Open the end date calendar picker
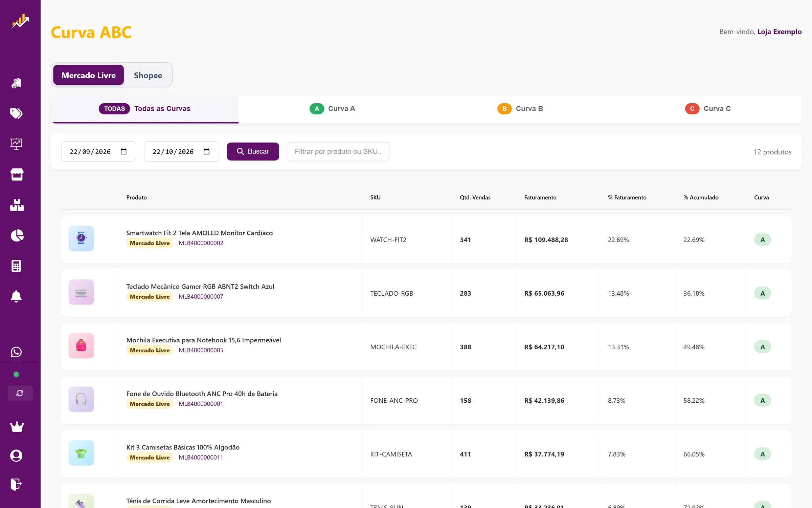This screenshot has width=812, height=508. tap(206, 151)
